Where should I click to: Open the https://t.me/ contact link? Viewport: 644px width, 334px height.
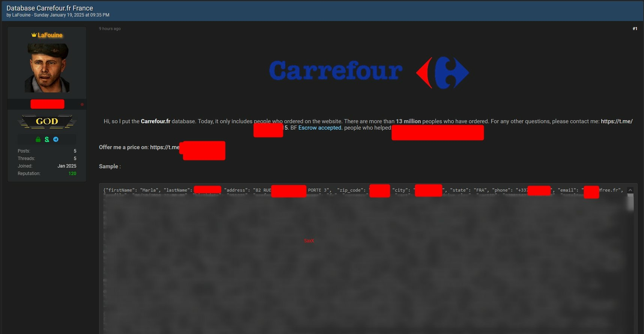pyautogui.click(x=617, y=121)
